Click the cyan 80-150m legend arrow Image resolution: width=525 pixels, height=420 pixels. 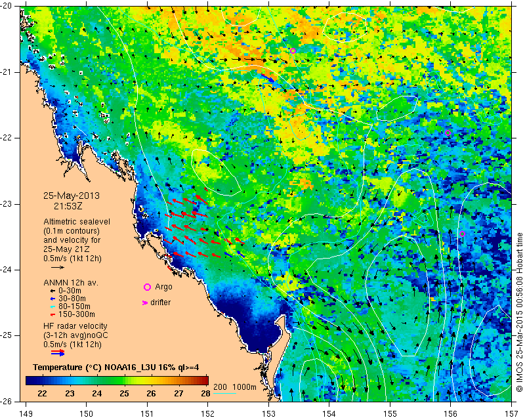52,306
